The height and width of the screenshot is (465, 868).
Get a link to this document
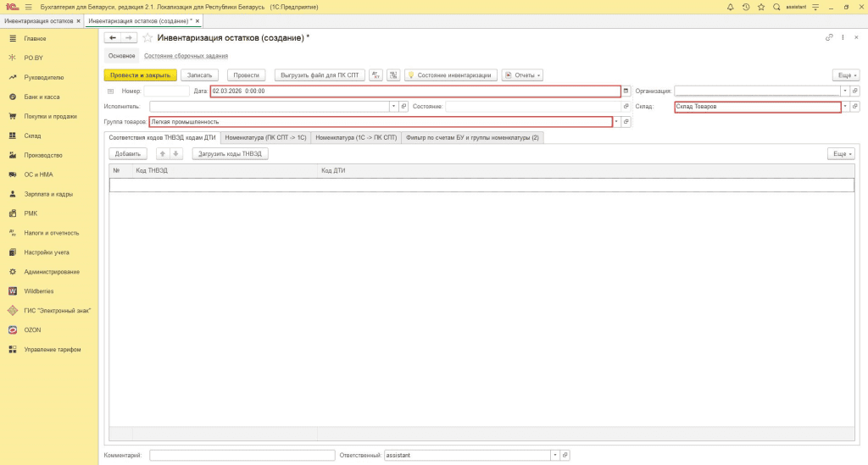(829, 38)
